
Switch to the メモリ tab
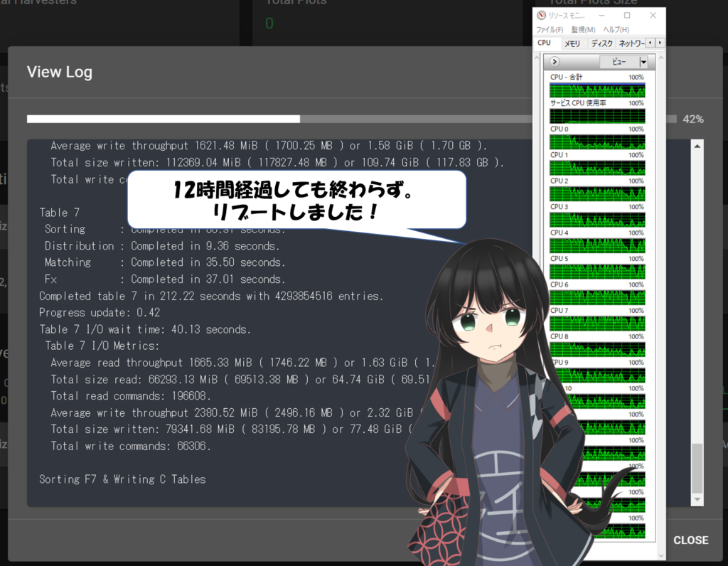572,43
